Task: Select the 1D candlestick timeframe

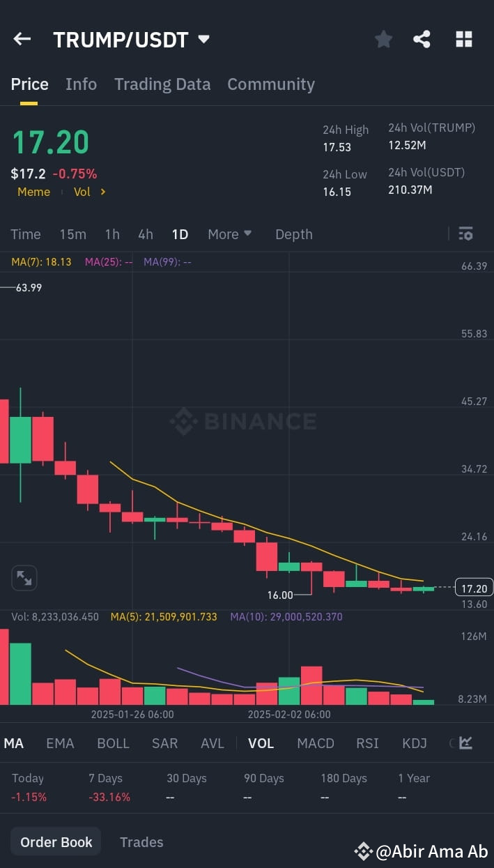Action: point(180,234)
